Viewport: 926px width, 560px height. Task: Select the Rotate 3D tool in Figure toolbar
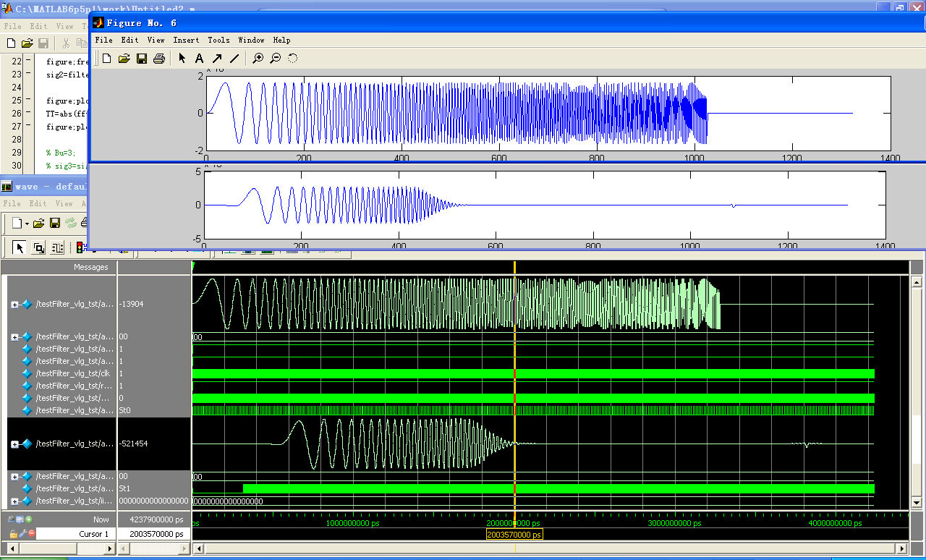coord(293,59)
